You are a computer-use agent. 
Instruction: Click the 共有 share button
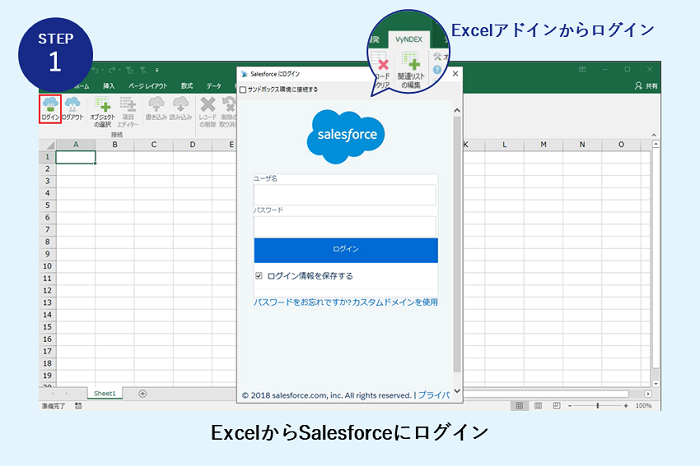[x=646, y=86]
